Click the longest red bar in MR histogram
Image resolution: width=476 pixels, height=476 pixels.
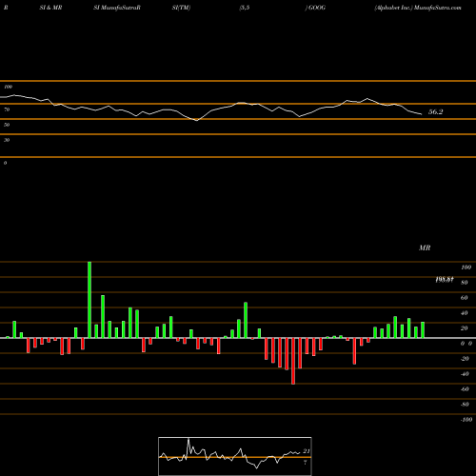293,361
